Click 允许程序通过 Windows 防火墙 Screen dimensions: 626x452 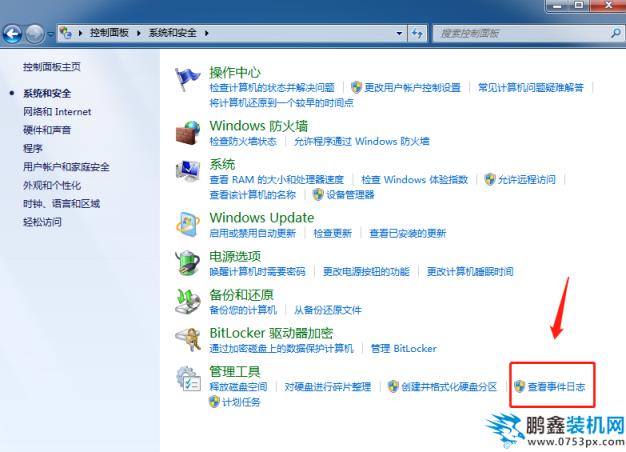tap(362, 141)
